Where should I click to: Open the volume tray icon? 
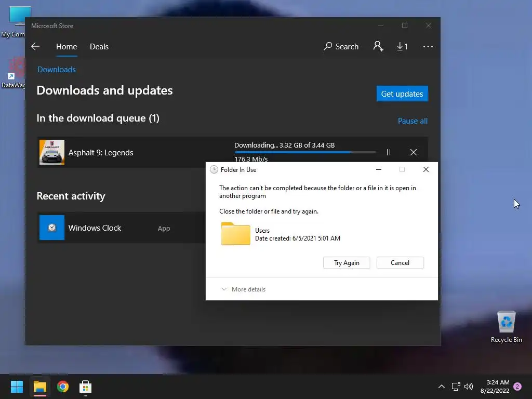[469, 387]
